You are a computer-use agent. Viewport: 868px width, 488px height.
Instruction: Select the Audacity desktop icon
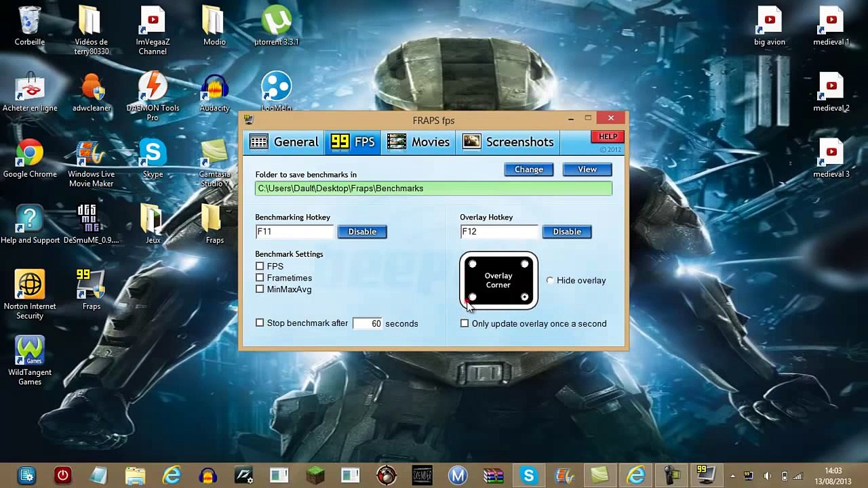214,92
